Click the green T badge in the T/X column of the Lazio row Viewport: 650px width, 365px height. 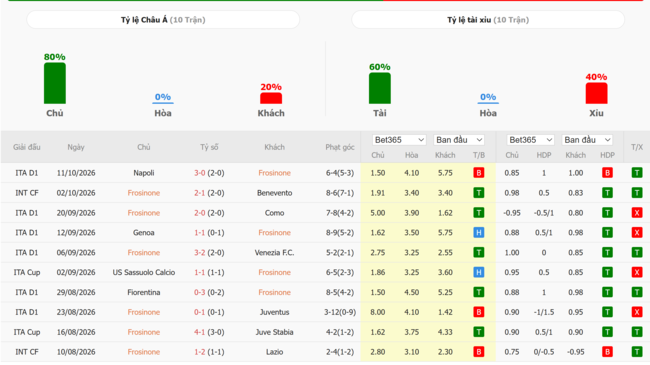tap(637, 352)
